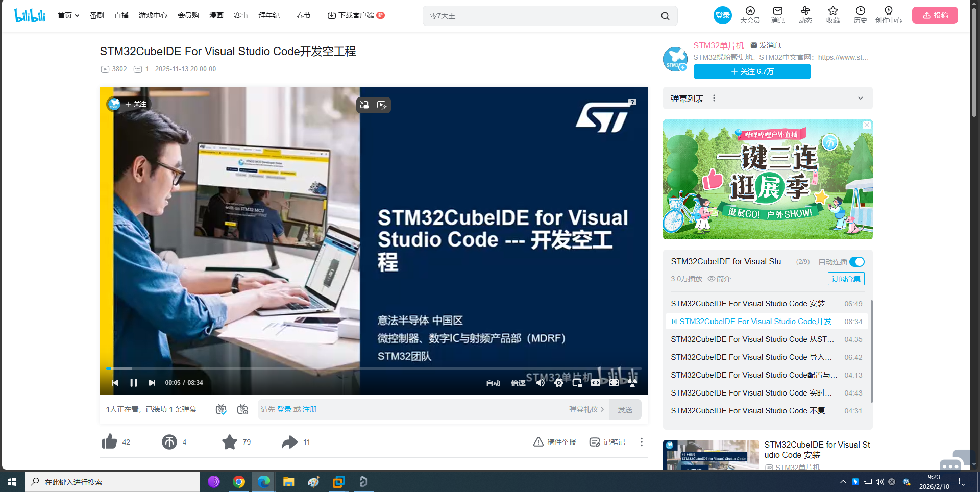Viewport: 980px width, 492px height.
Task: Click the search input field
Action: [x=541, y=16]
